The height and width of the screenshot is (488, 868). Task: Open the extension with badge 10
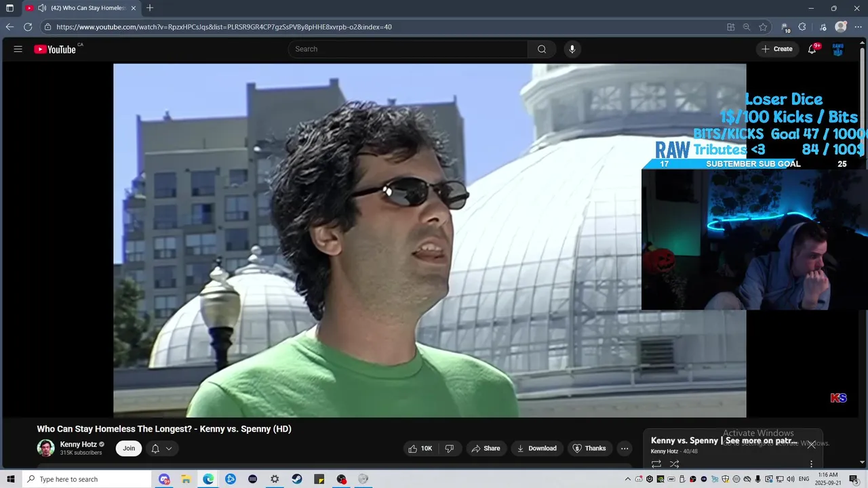[x=785, y=27]
